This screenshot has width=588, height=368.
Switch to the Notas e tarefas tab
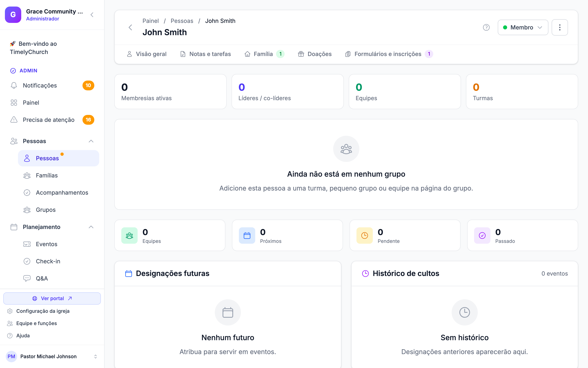pos(206,54)
